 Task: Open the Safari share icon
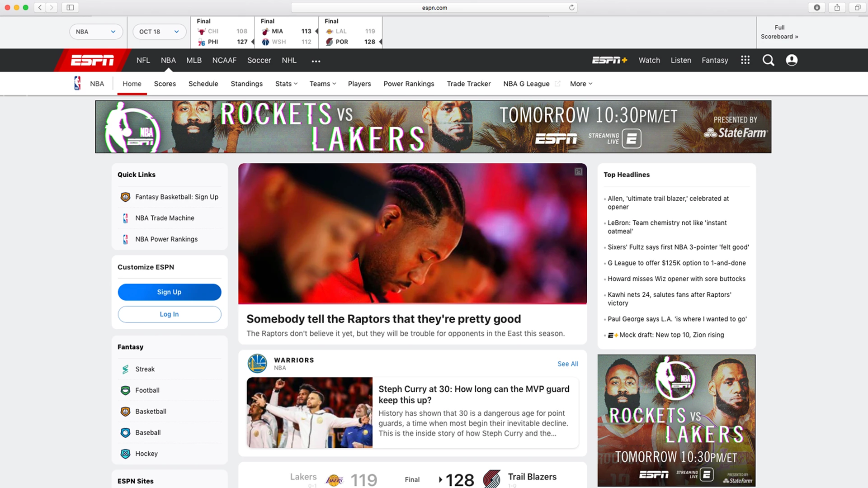click(837, 7)
